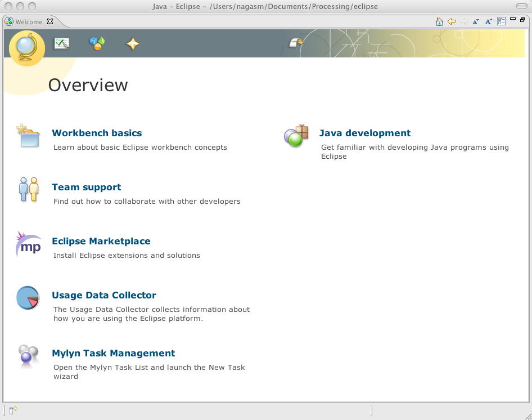Restore the Welcome view size
Image resolution: width=532 pixels, height=420 pixels.
tap(522, 19)
